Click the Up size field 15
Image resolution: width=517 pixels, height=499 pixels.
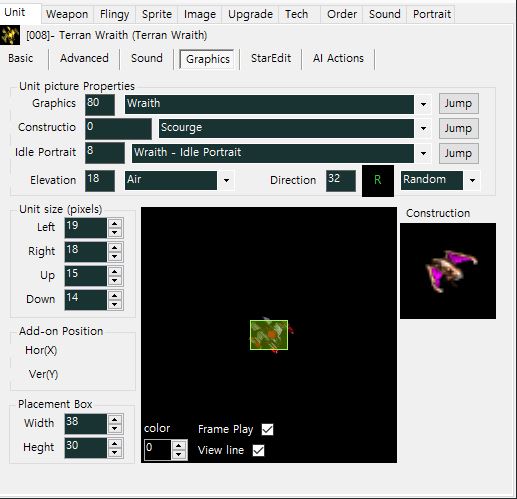coord(86,276)
